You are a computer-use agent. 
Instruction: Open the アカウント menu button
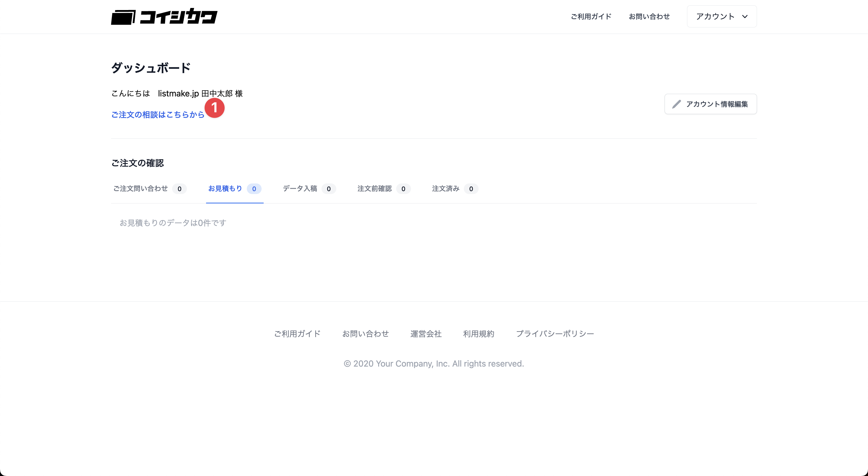click(722, 17)
